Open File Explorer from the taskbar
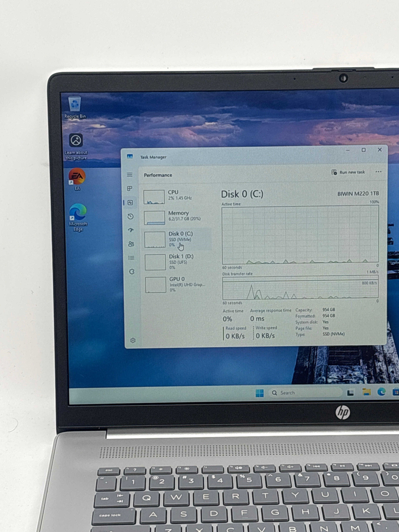399x532 pixels. 366,392
